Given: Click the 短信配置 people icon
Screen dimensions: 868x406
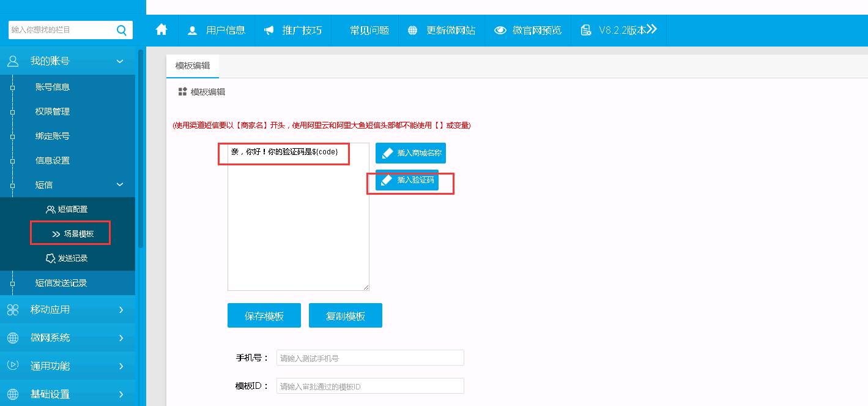Looking at the screenshot, I should [x=51, y=209].
